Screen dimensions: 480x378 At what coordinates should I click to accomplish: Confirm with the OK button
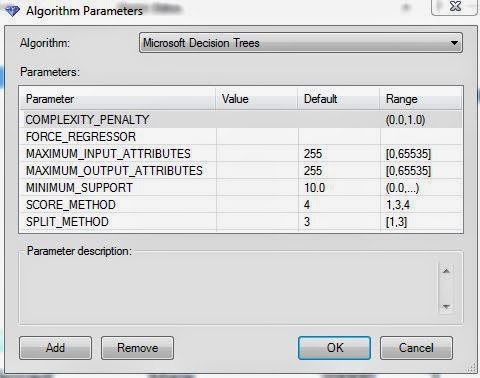click(334, 348)
